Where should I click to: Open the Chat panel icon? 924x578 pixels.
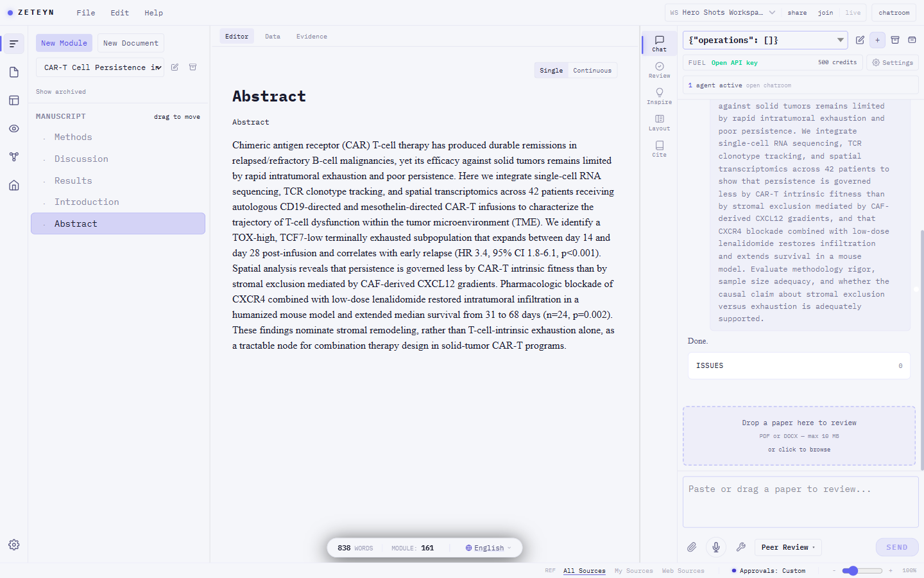659,43
